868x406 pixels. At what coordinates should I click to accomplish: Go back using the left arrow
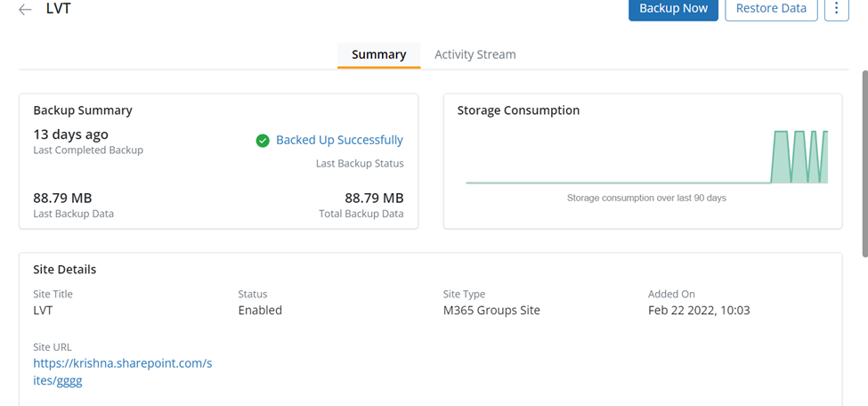tap(25, 10)
